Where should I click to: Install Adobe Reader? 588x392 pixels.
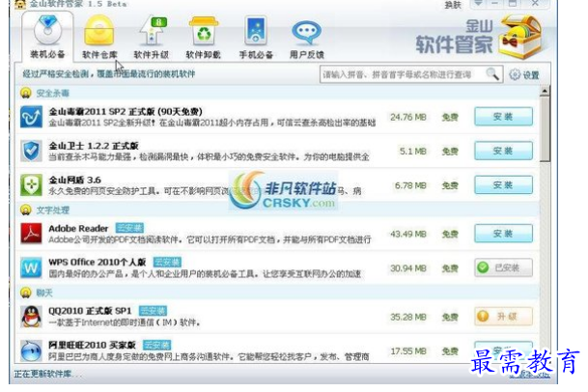click(x=503, y=234)
